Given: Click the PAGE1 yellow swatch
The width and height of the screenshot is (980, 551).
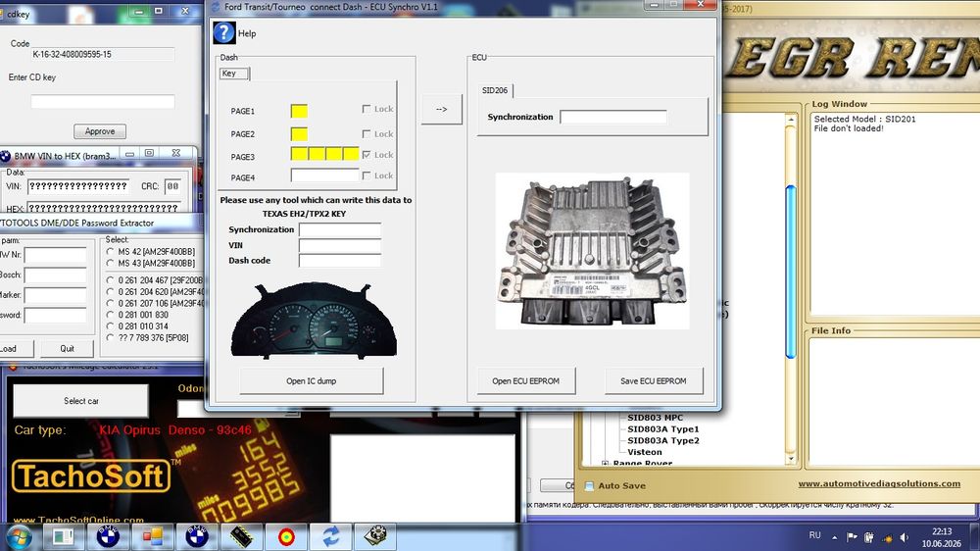Looking at the screenshot, I should 299,112.
